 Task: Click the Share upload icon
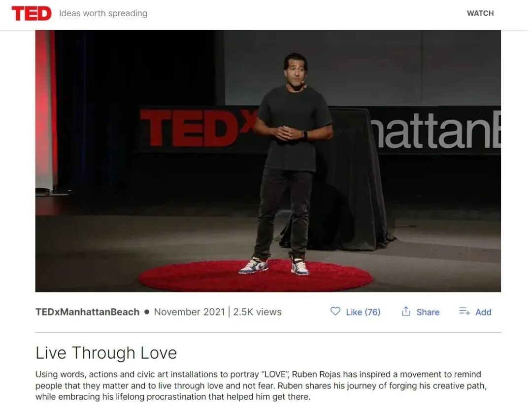tap(406, 312)
